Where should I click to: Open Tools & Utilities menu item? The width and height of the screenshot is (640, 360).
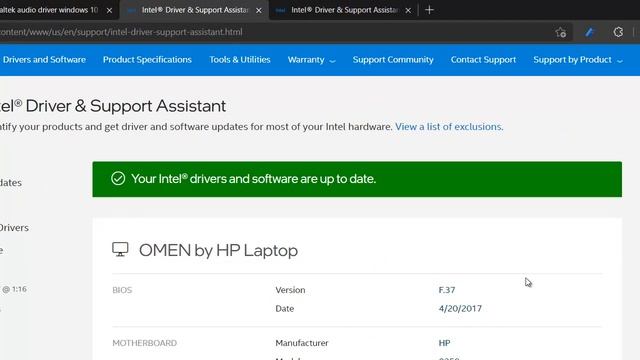[240, 60]
